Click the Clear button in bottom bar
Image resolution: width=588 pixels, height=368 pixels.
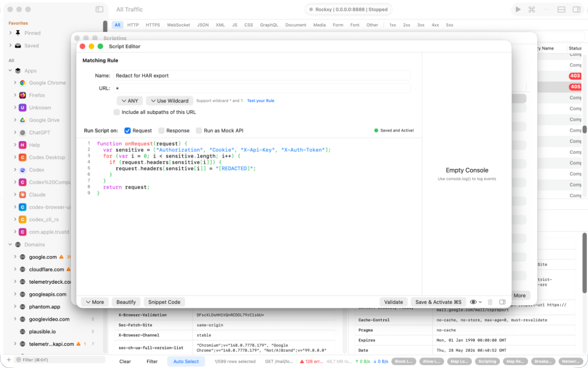tap(125, 362)
